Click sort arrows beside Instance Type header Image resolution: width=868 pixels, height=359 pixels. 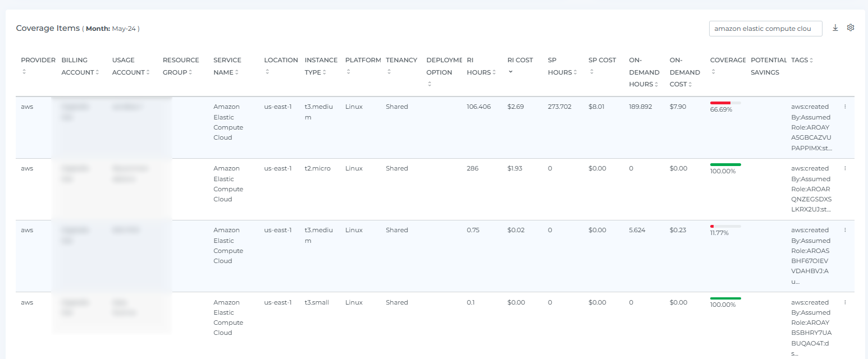325,72
